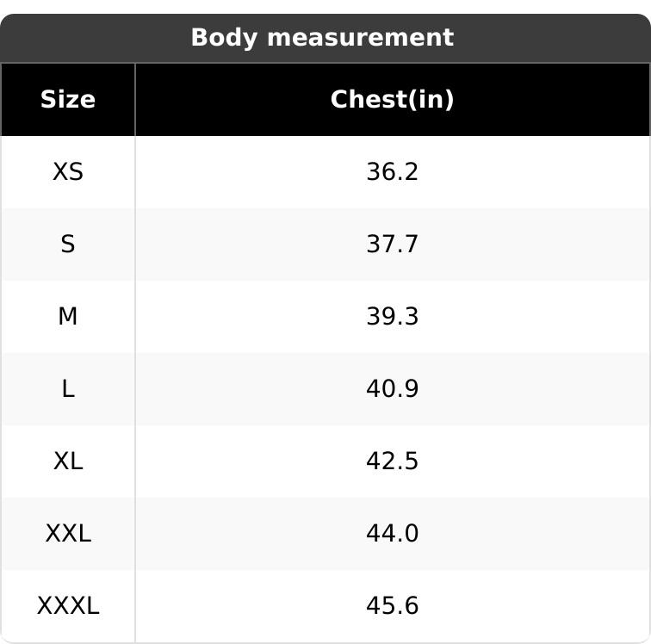Click the divider between Size and Chest headers
The image size is (651, 644).
tap(135, 100)
